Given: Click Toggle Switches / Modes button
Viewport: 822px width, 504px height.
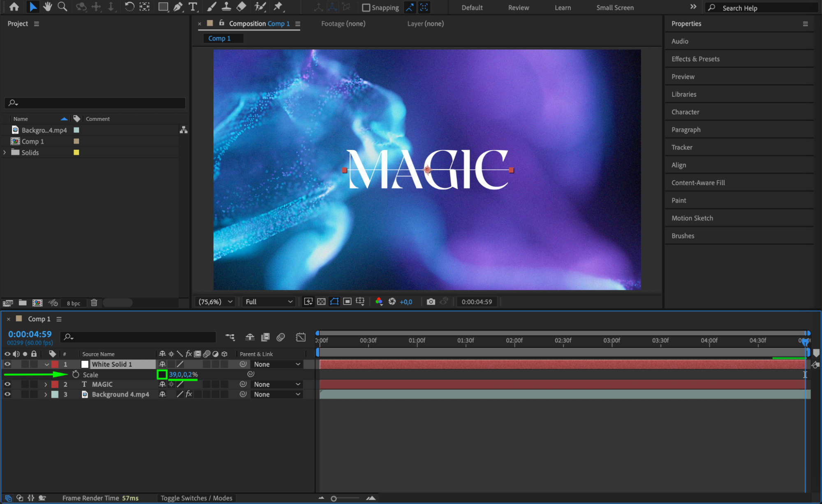Looking at the screenshot, I should 196,498.
